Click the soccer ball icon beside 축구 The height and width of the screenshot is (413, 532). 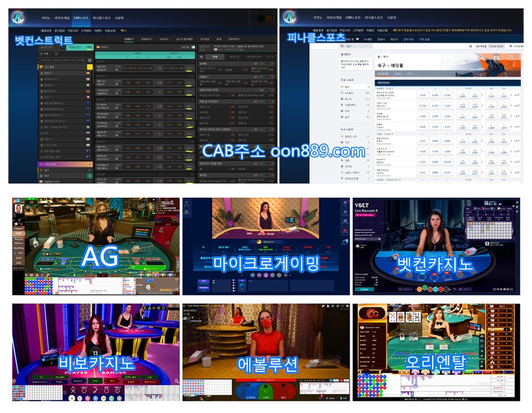(342, 87)
